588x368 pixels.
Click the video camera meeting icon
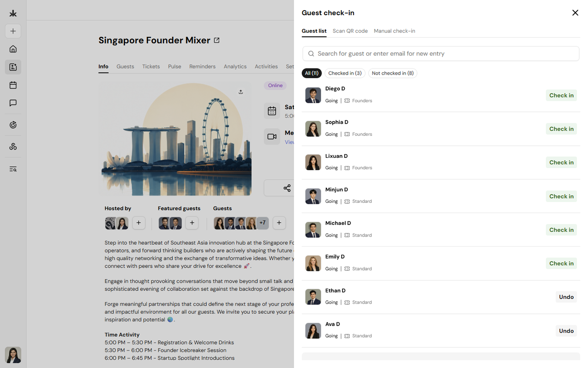click(272, 137)
